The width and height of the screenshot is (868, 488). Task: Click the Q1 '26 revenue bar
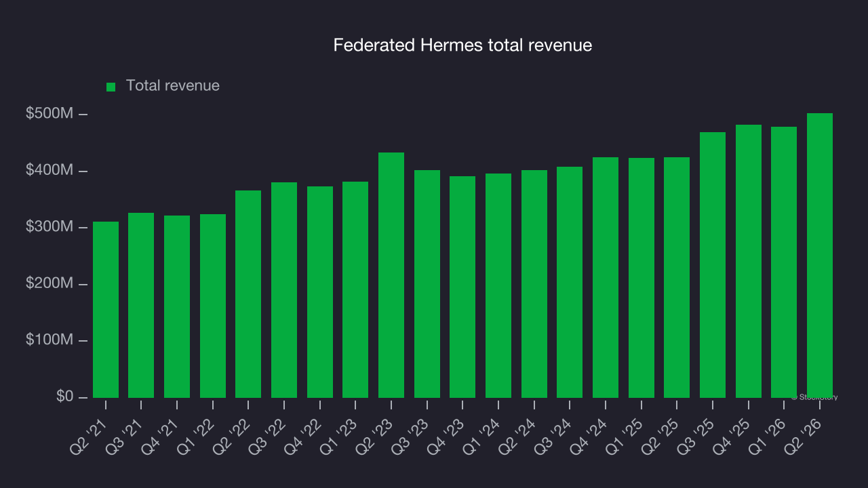point(784,262)
